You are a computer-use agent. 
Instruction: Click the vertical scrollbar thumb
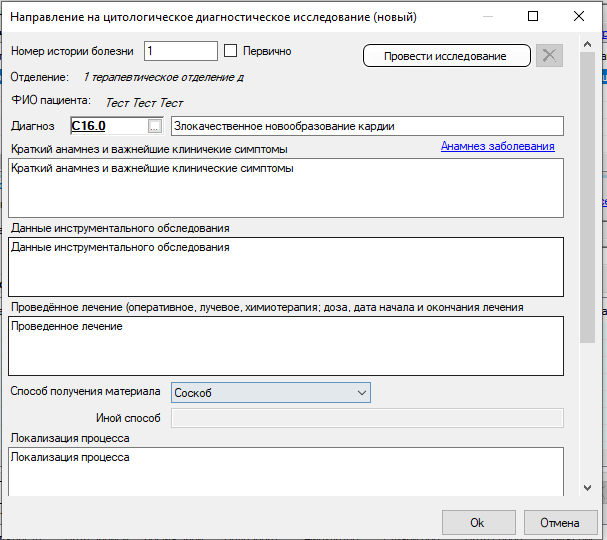pos(587,200)
